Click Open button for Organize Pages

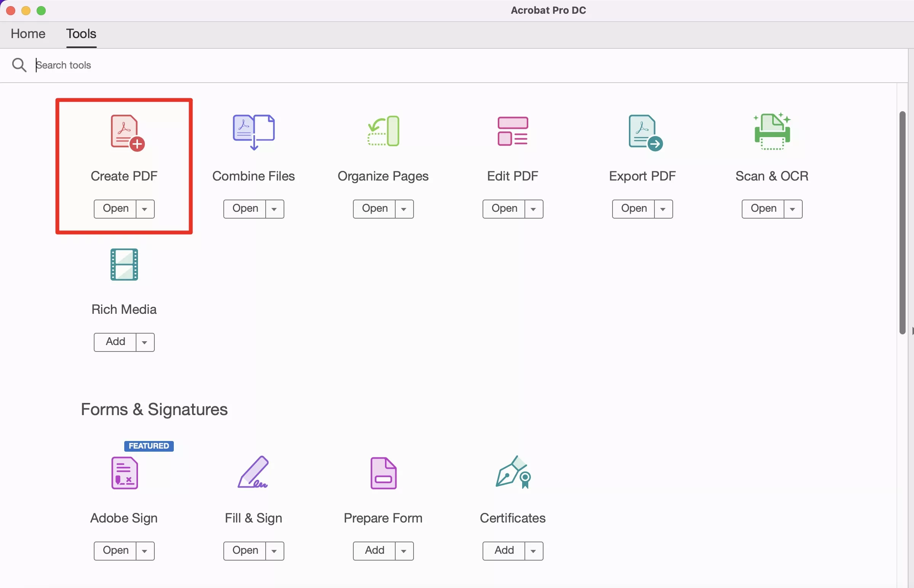(x=375, y=208)
